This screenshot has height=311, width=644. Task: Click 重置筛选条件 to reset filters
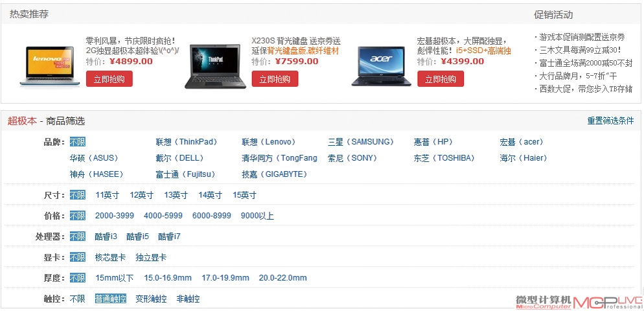[x=610, y=121]
